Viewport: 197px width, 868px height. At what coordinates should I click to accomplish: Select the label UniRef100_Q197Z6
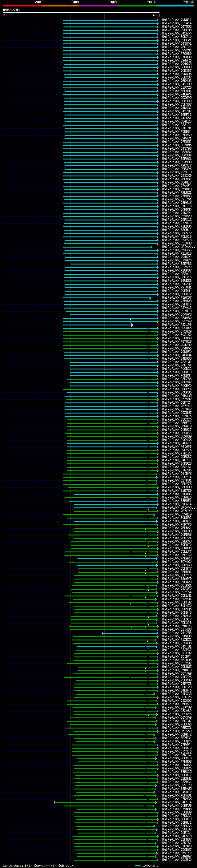coord(176,88)
